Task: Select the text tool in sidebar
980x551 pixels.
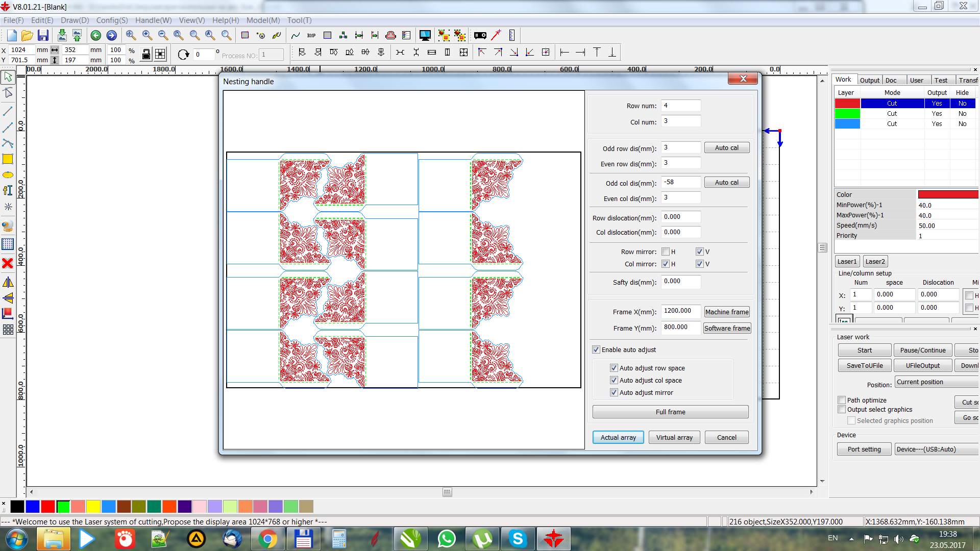Action: coord(8,191)
